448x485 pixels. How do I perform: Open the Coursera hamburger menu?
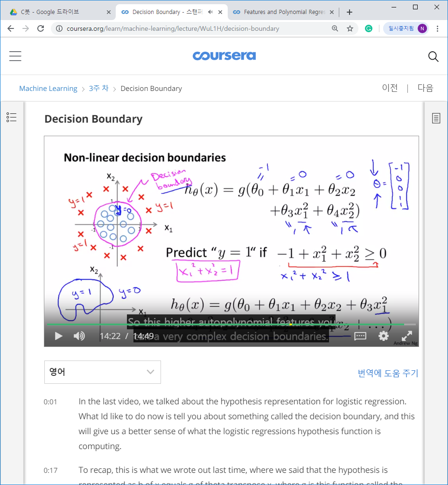coord(15,56)
